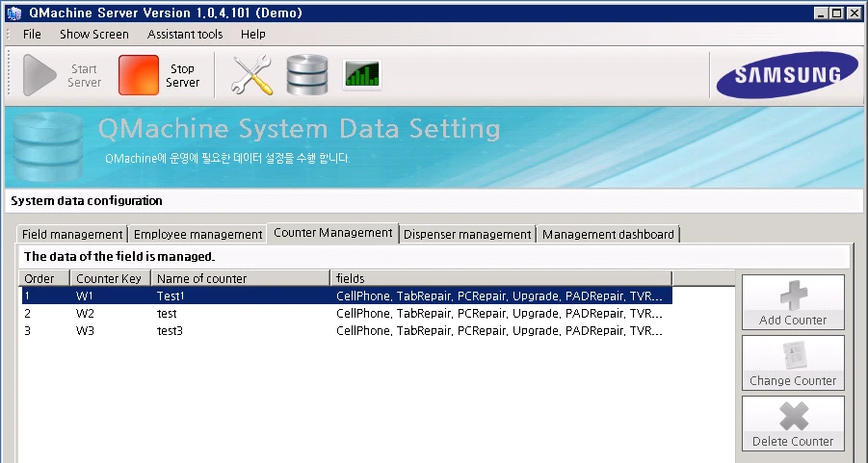Click the Stop Server text label
The image size is (868, 463).
point(182,76)
